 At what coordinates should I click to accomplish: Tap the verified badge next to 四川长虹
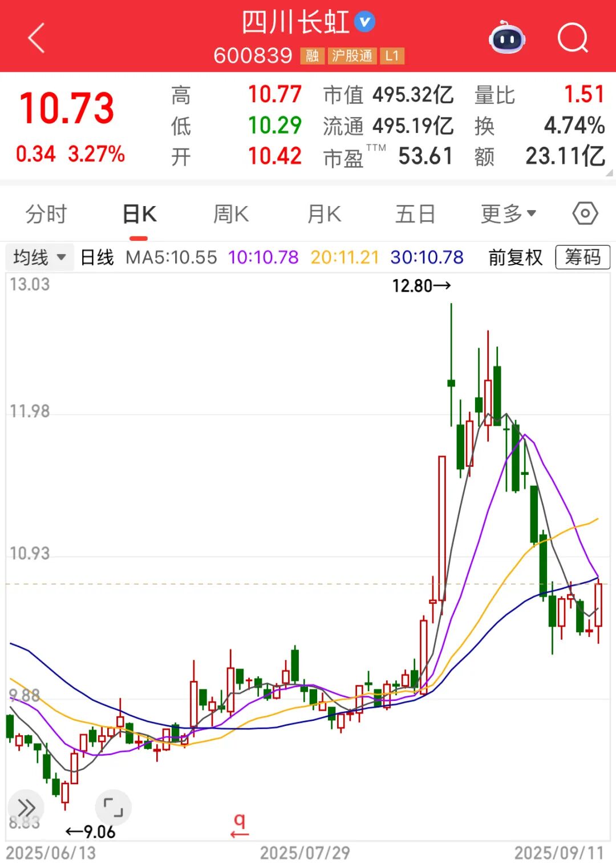pos(363,23)
